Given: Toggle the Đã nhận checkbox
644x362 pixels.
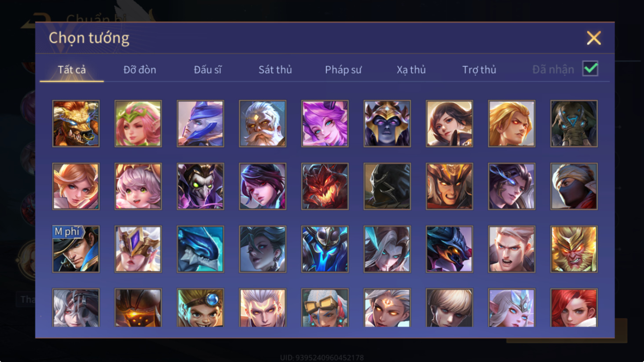Looking at the screenshot, I should [590, 69].
